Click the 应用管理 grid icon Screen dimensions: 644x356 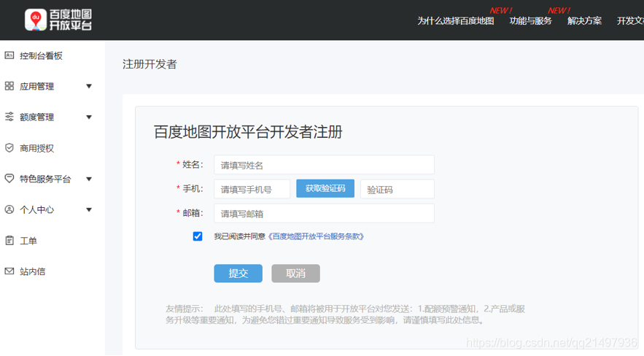click(x=9, y=86)
